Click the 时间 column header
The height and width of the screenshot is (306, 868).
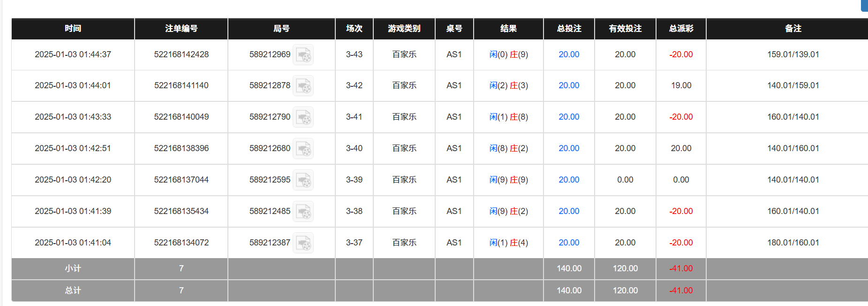pyautogui.click(x=73, y=29)
